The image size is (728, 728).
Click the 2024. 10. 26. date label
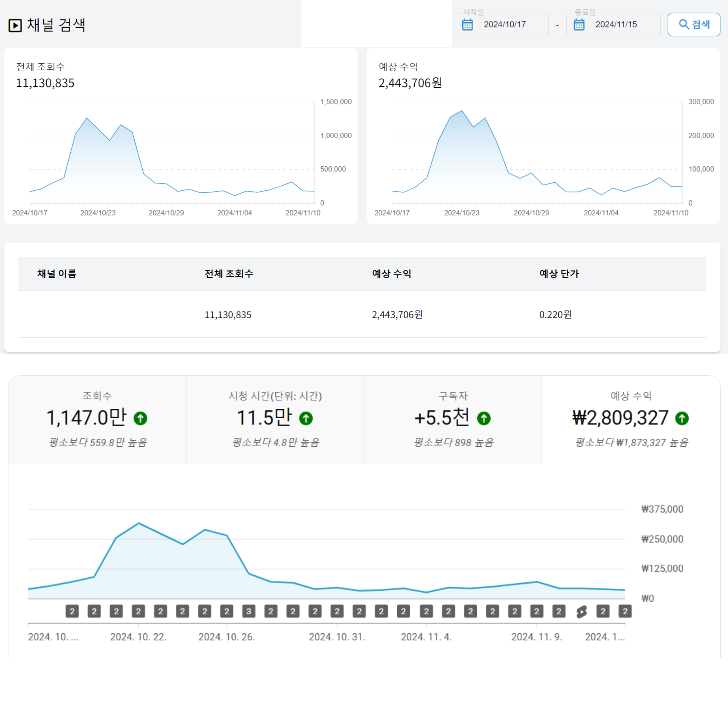click(x=227, y=637)
